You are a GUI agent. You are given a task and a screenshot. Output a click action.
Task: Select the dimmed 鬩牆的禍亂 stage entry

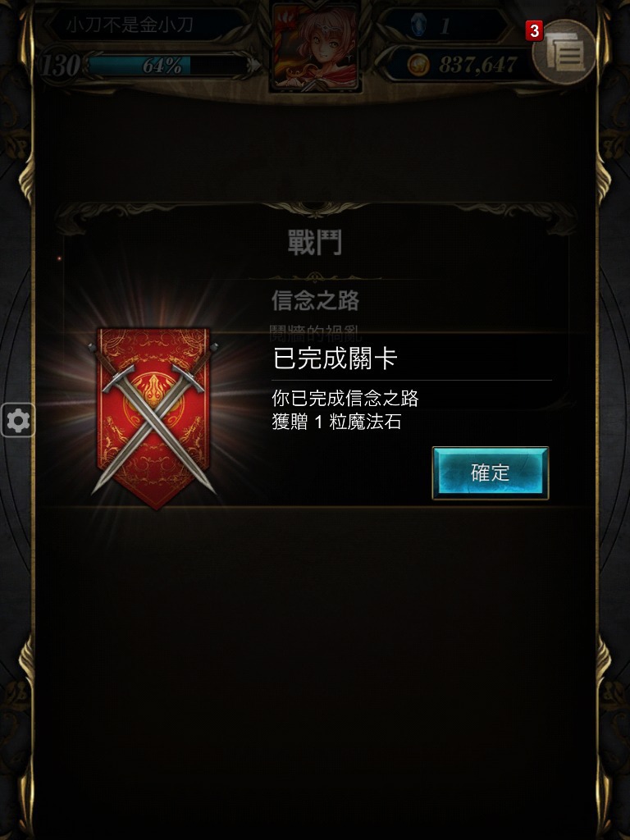(315, 333)
